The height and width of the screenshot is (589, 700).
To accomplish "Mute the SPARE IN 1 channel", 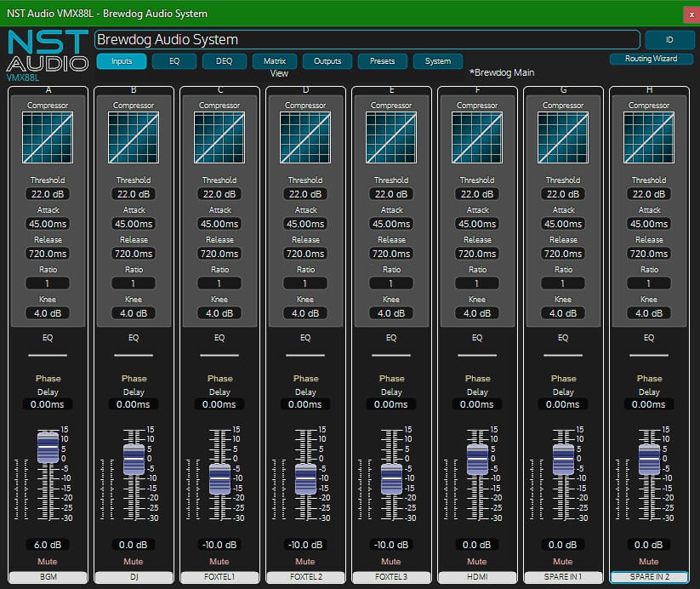I will [x=563, y=561].
